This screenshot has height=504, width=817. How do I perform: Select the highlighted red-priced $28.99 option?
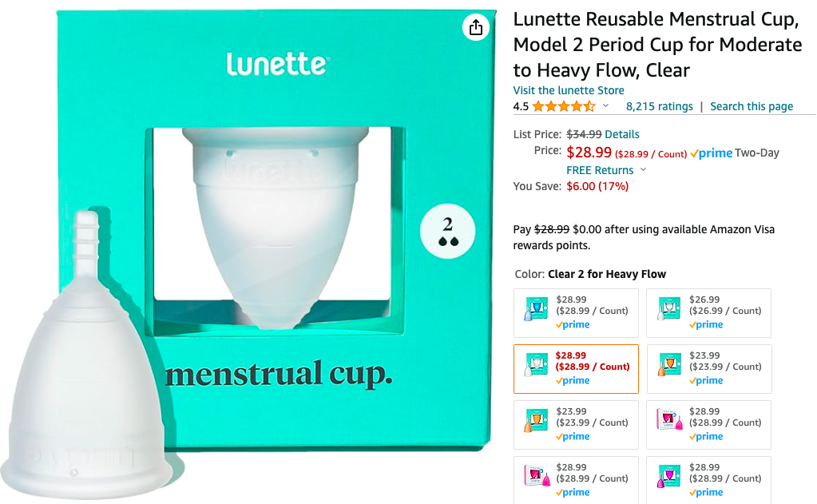[576, 368]
